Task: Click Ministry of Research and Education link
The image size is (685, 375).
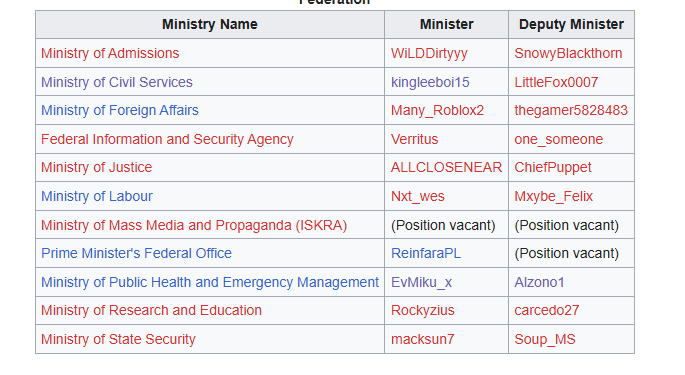Action: [x=151, y=310]
